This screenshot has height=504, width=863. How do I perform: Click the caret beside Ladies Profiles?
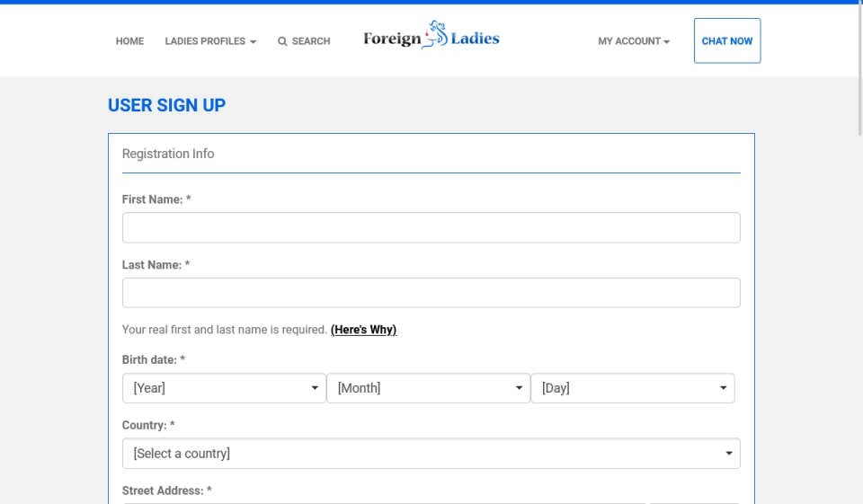(254, 42)
